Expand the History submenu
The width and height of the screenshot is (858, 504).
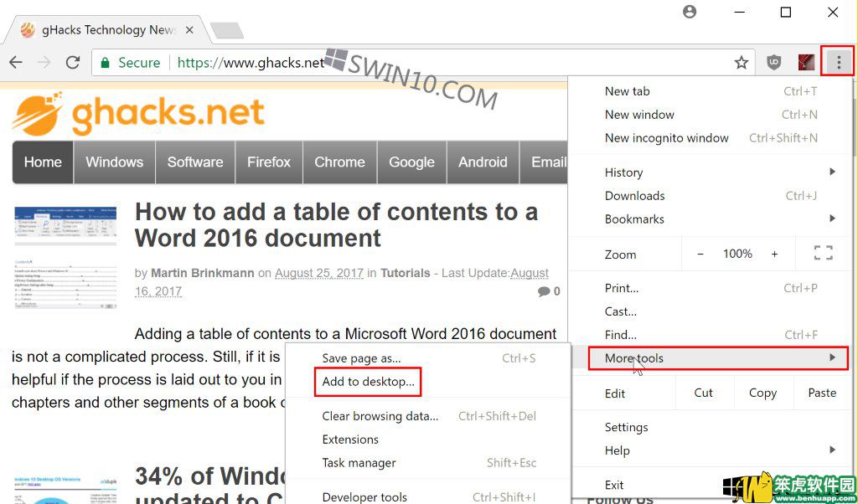(x=711, y=172)
